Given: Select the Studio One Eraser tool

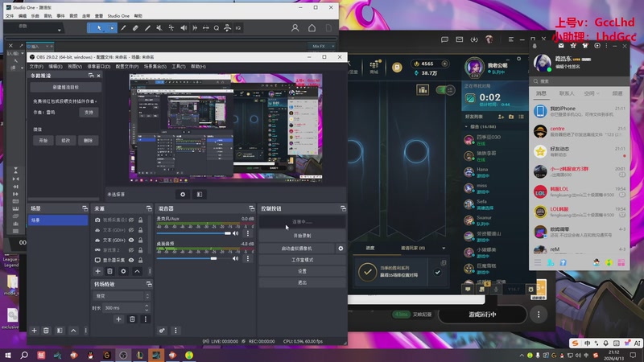Looking at the screenshot, I should [136, 28].
